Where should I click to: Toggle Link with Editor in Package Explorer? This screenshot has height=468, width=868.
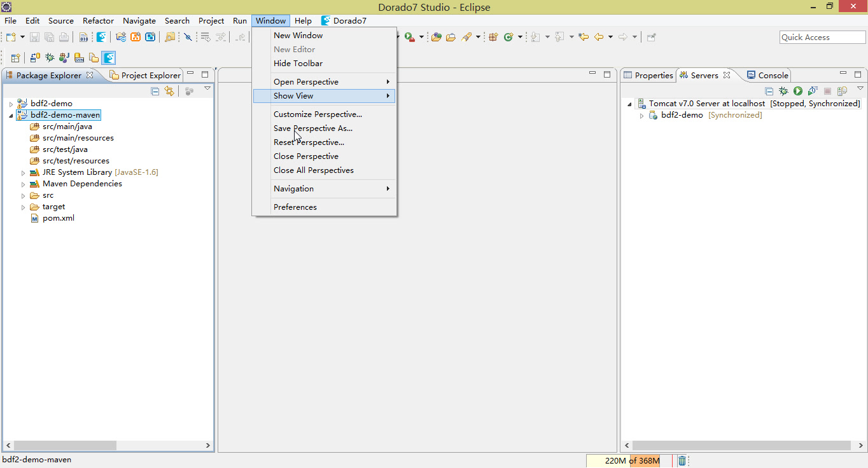pos(169,91)
